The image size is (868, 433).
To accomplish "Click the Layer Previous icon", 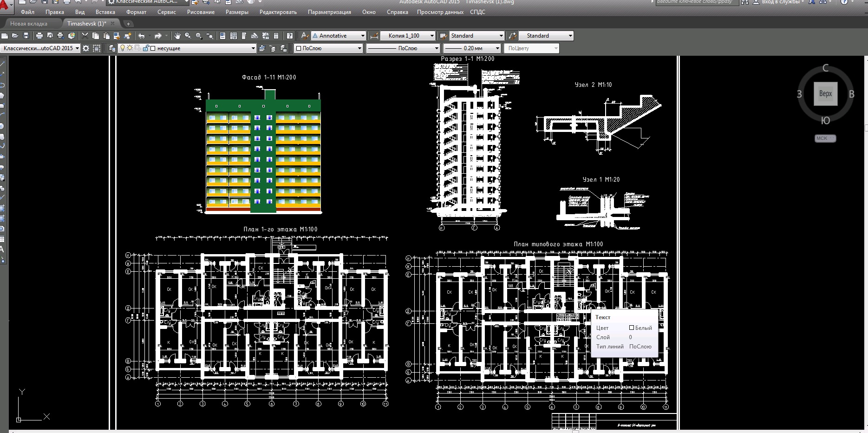I will click(273, 48).
